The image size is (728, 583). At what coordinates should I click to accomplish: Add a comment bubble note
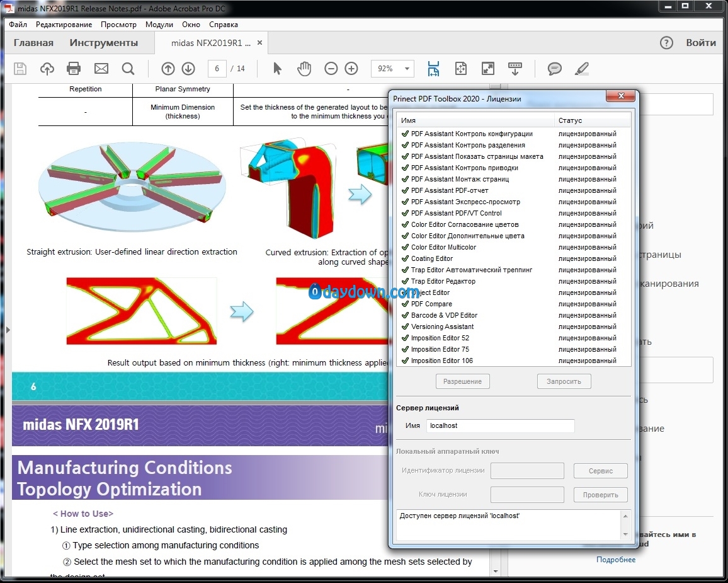(554, 69)
